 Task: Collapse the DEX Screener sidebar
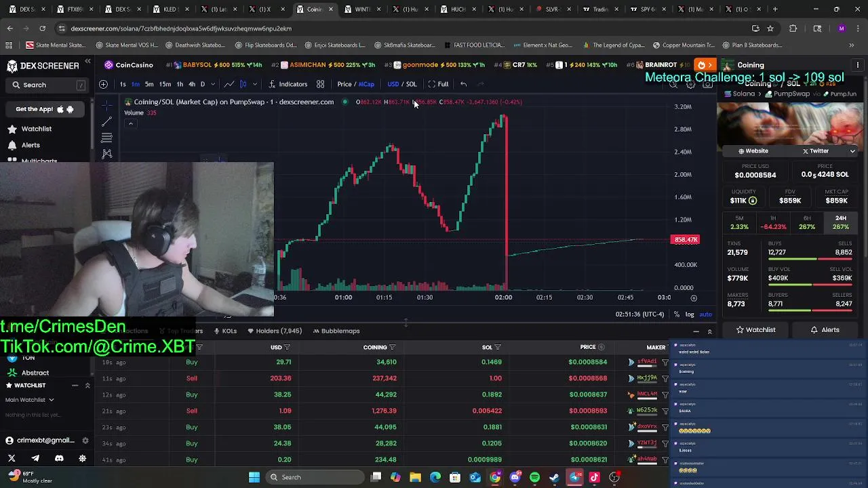(87, 62)
